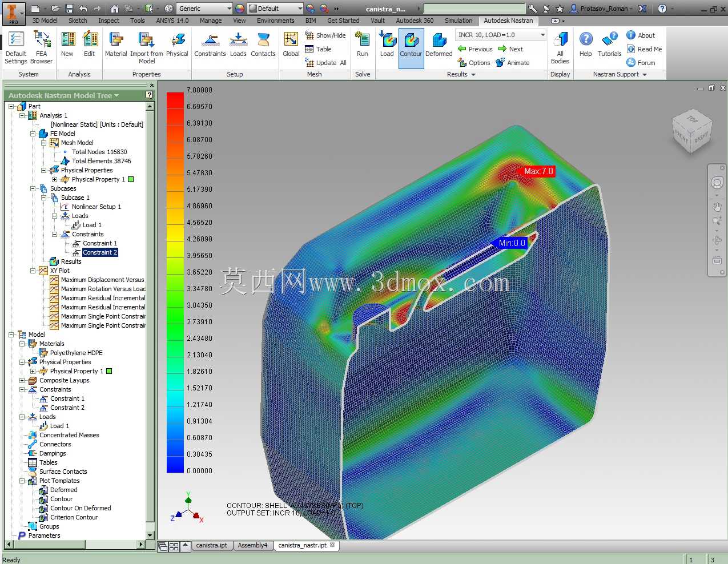Image resolution: width=728 pixels, height=564 pixels.
Task: Open the Sketch ribbon tab
Action: [78, 21]
